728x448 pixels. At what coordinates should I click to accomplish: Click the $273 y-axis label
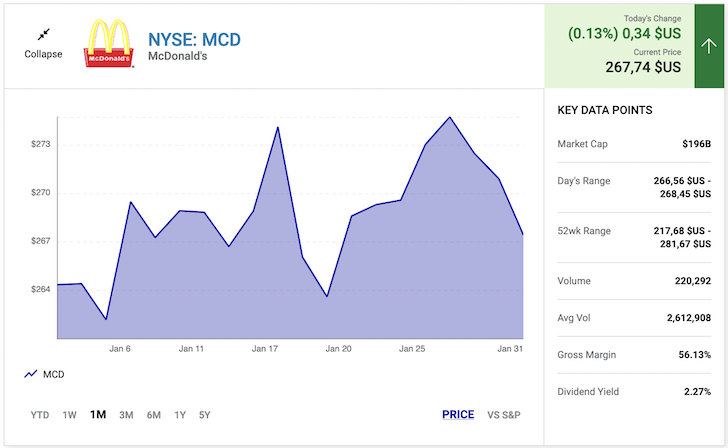(40, 144)
